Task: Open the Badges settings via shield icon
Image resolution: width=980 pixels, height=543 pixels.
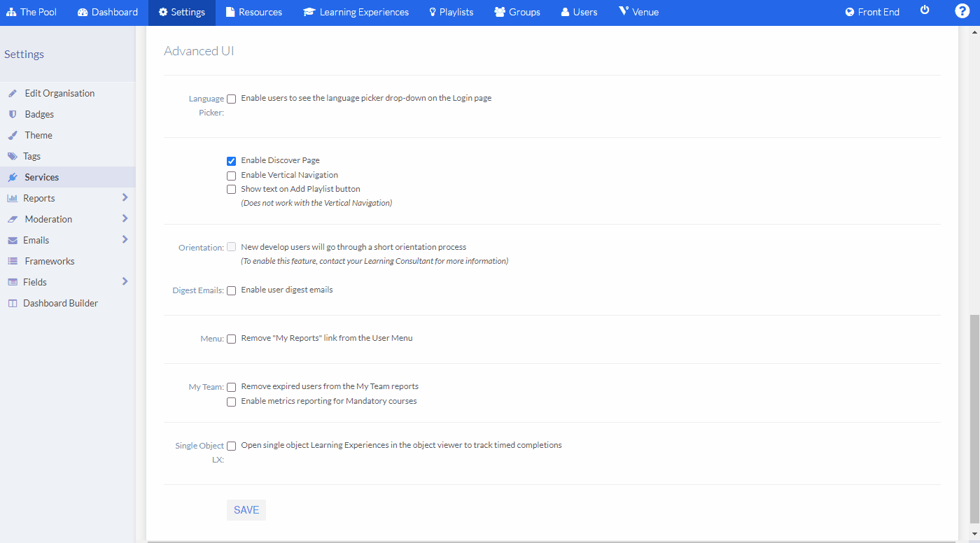Action: pos(13,113)
